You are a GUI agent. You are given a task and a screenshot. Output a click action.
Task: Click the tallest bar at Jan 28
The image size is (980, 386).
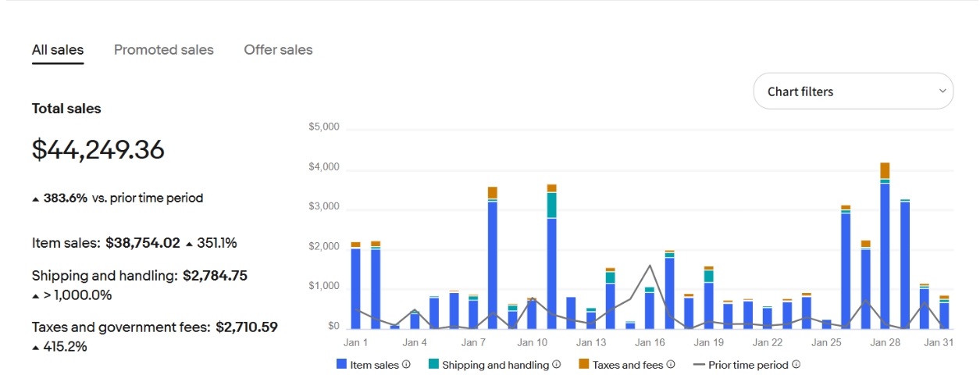(885, 250)
